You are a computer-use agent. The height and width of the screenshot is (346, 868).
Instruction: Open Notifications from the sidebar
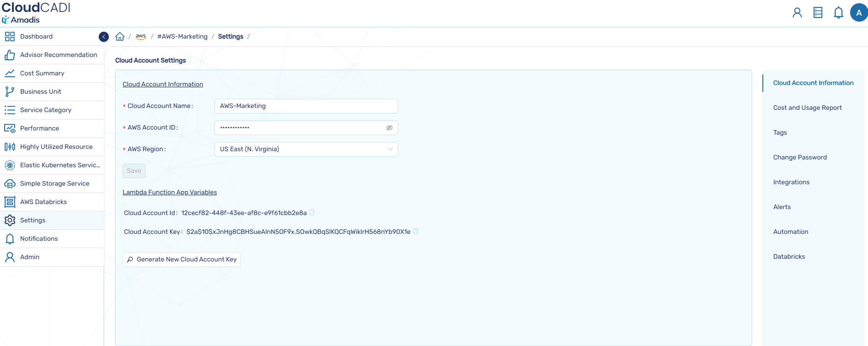tap(52, 238)
